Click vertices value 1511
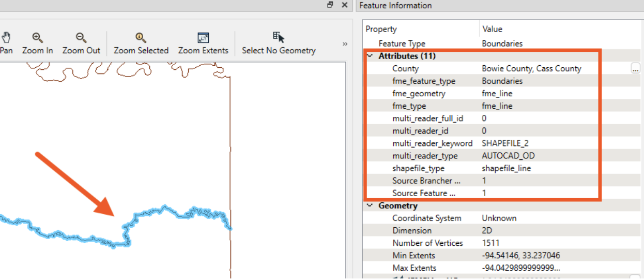 point(490,243)
